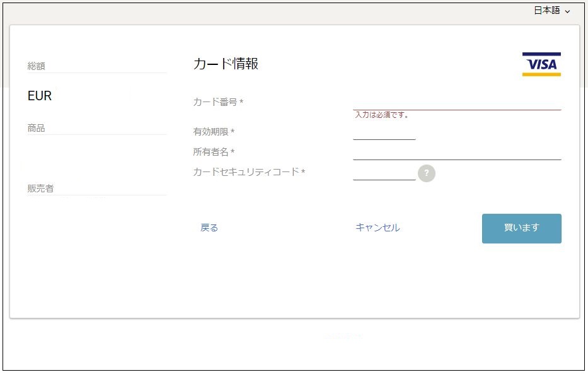Viewport: 588px width, 377px height.
Task: Focus the 有効期限 input field
Action: (384, 132)
